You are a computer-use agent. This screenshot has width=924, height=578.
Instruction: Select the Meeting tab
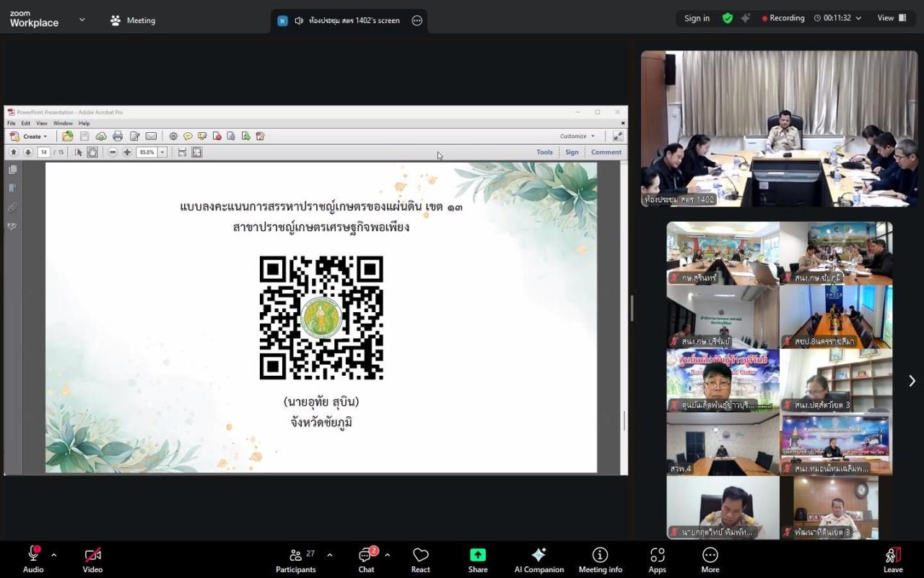coord(133,20)
